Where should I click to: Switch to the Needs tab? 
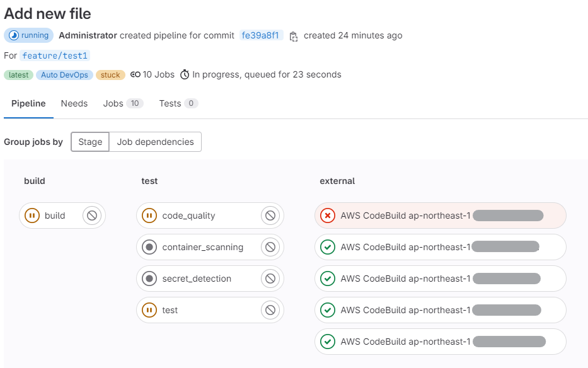pyautogui.click(x=74, y=103)
